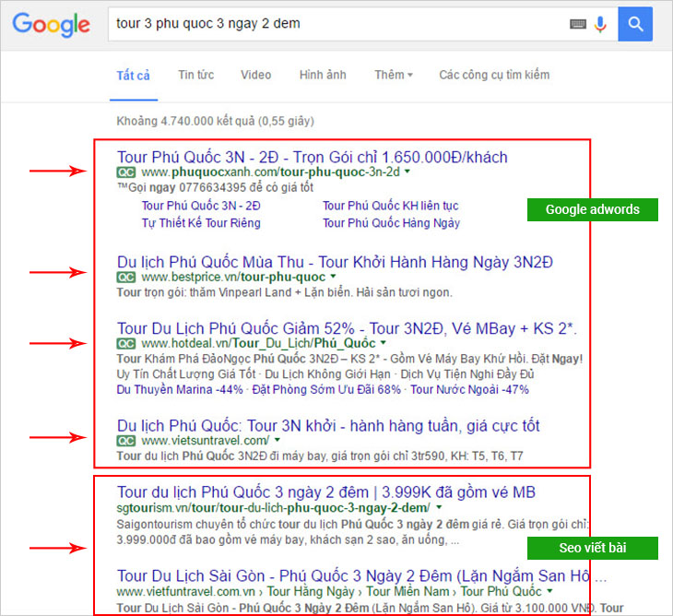The height and width of the screenshot is (616, 673).
Task: Click the QC ad badge for bestprice.vn
Action: click(126, 278)
